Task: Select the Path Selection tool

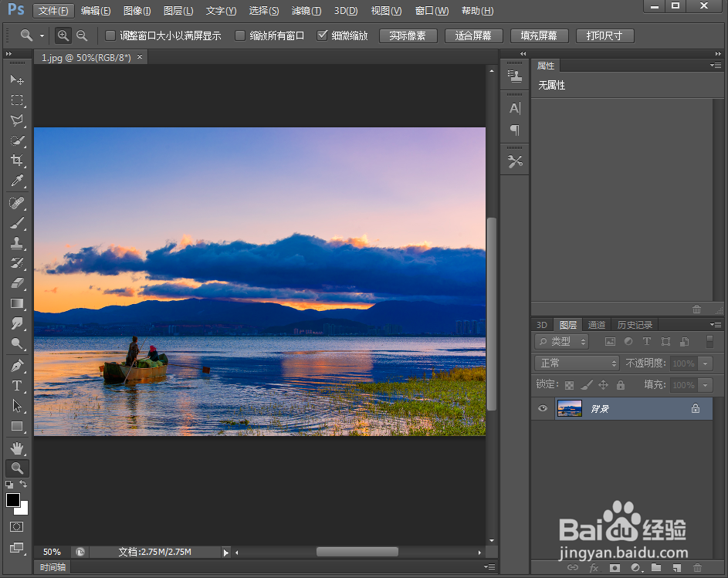Action: (17, 406)
